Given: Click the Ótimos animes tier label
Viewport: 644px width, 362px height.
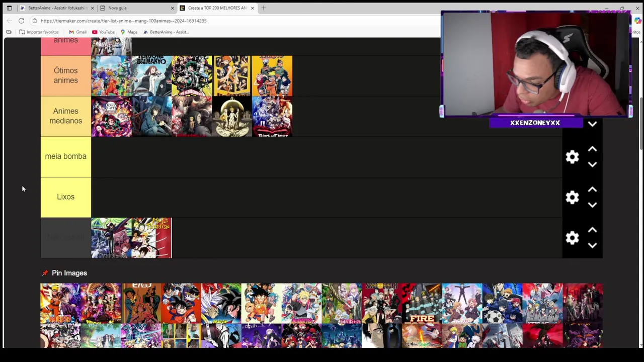Looking at the screenshot, I should (66, 76).
